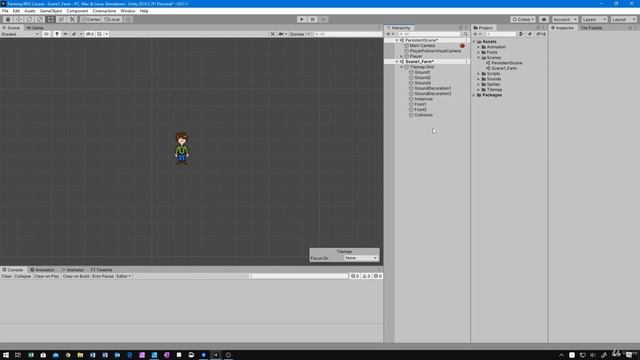Toggle scene grid visibility
This screenshot has width=640, height=360.
click(99, 34)
